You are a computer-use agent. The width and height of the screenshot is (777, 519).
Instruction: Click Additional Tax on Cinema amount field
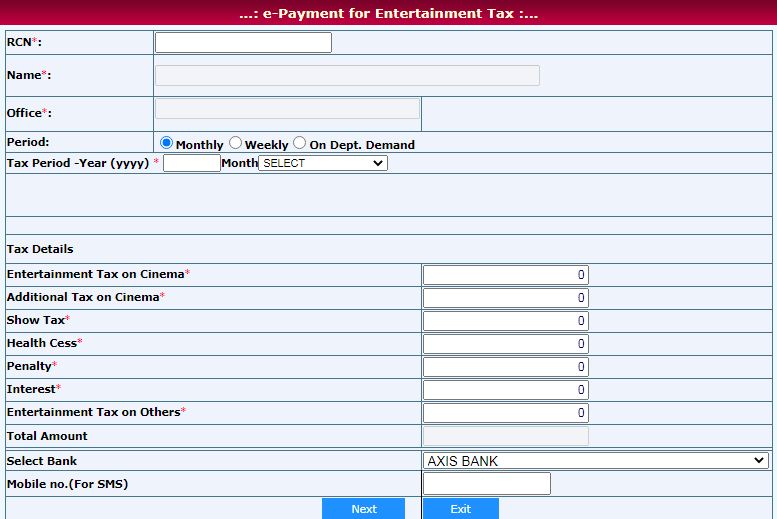pos(506,298)
